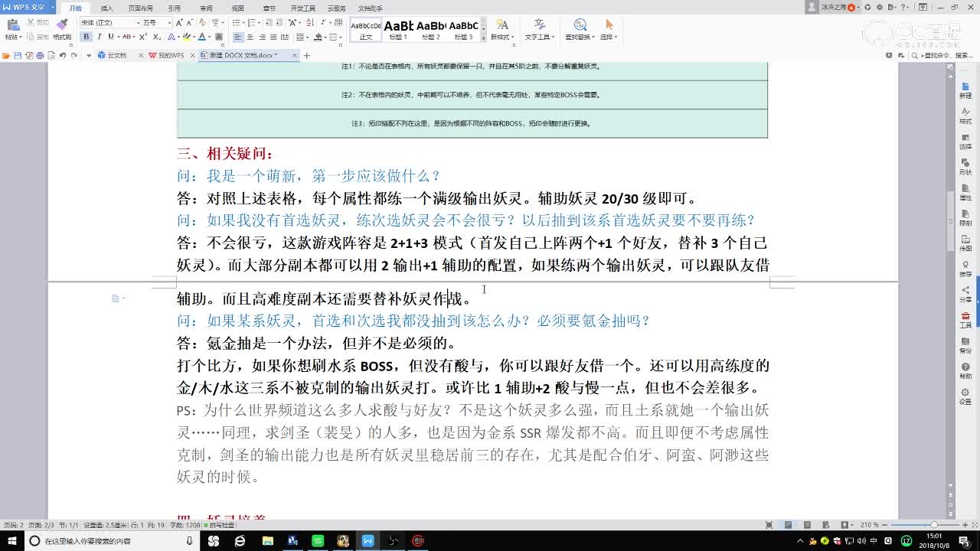Toggle Underline formatting

pos(111,37)
